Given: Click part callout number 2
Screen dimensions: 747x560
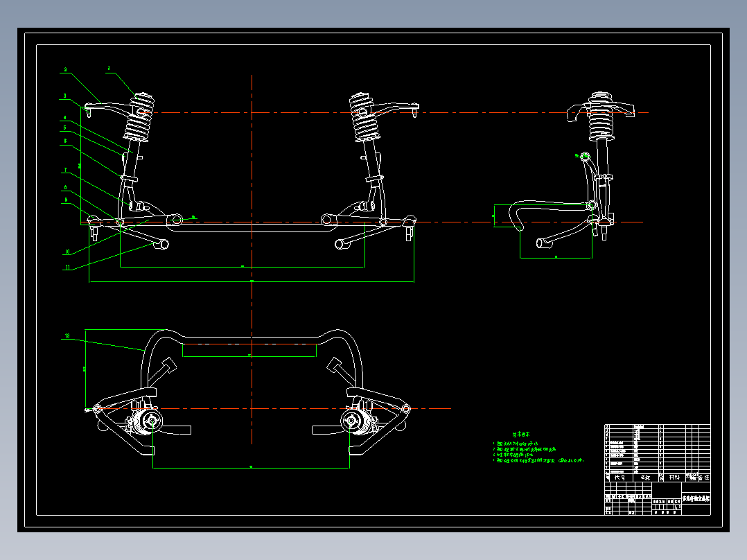Looking at the screenshot, I should 65,69.
